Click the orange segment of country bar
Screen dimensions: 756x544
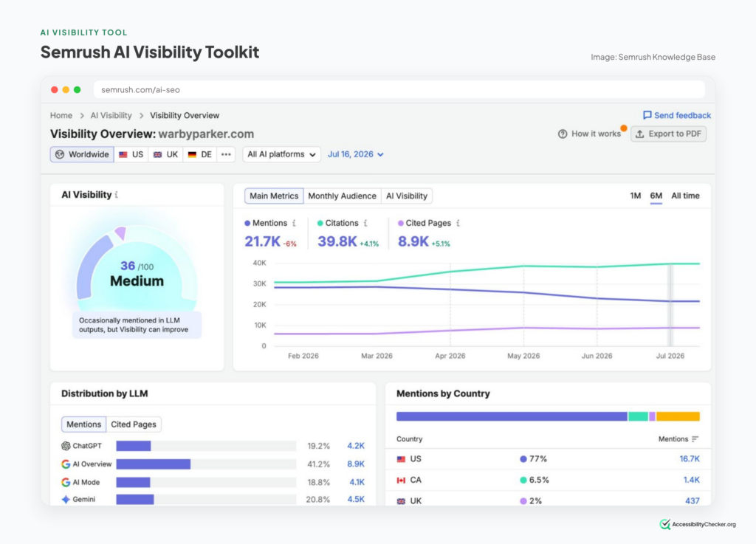click(678, 416)
